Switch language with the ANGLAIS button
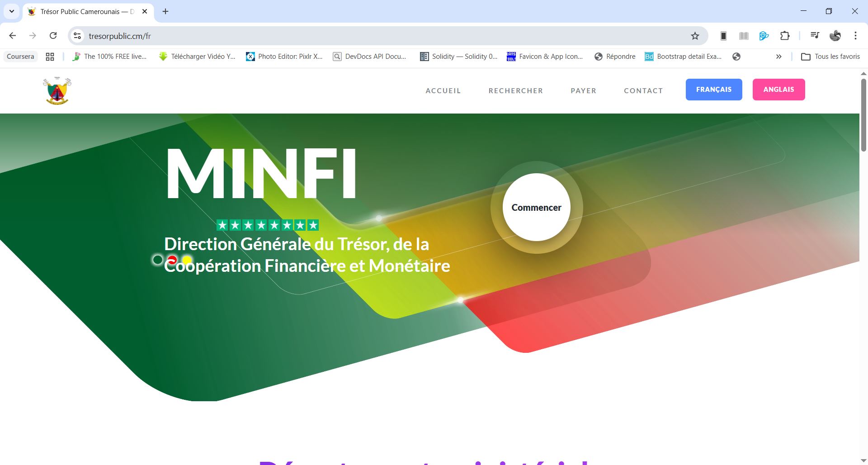Viewport: 868px width, 465px height. click(x=778, y=90)
